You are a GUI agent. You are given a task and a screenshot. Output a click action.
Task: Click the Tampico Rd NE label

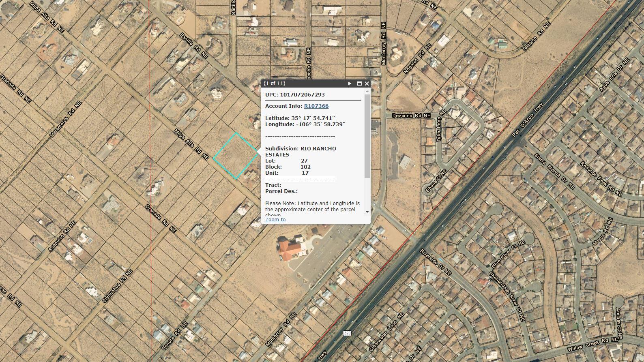536,36
